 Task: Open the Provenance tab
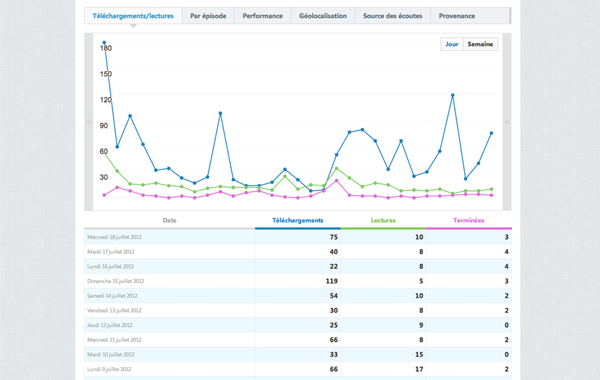(457, 16)
